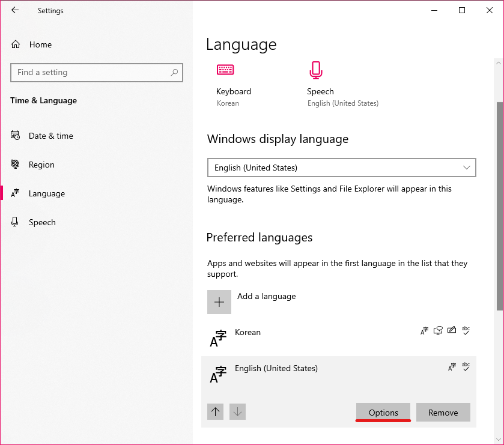
Task: Click English's spell-check abc icon
Action: coord(466,366)
